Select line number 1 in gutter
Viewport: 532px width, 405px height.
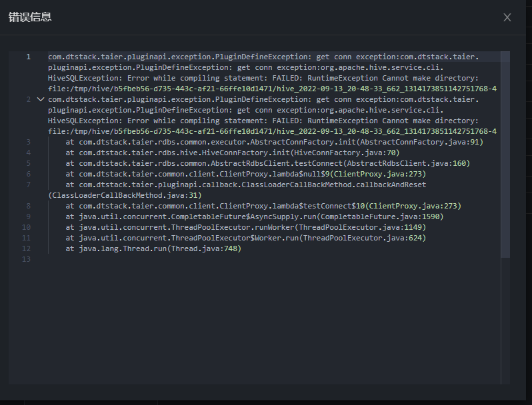(x=29, y=57)
